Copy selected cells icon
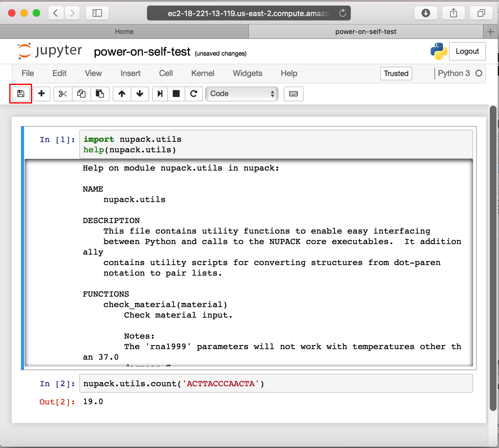499x448 pixels. pyautogui.click(x=82, y=94)
